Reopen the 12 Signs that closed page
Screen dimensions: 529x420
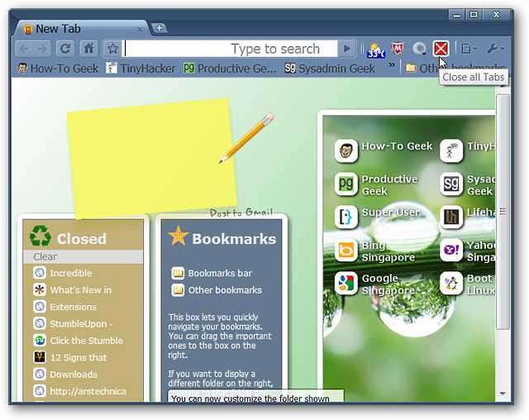point(69,357)
